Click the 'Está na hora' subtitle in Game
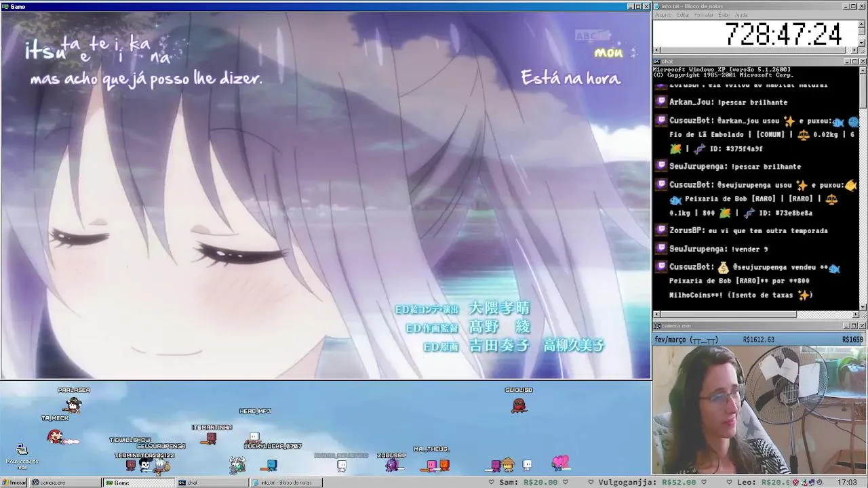 (x=571, y=78)
